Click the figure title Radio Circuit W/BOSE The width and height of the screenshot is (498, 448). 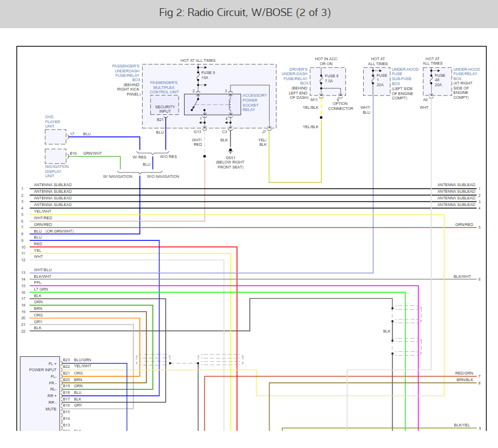(245, 13)
